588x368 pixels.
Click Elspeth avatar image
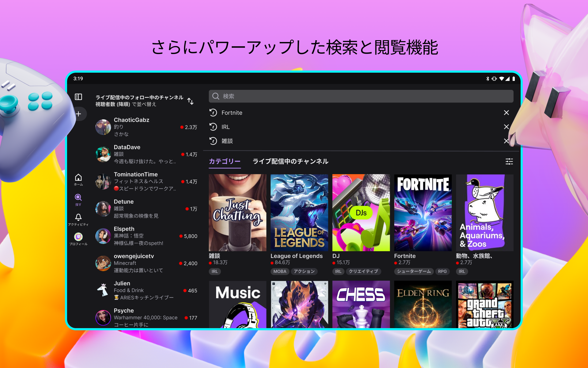point(103,236)
